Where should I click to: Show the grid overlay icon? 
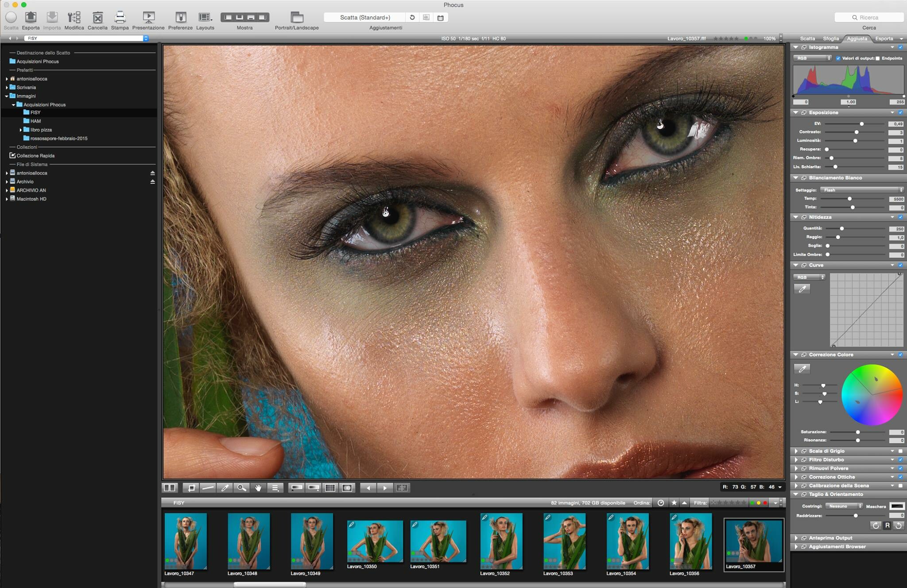click(330, 488)
